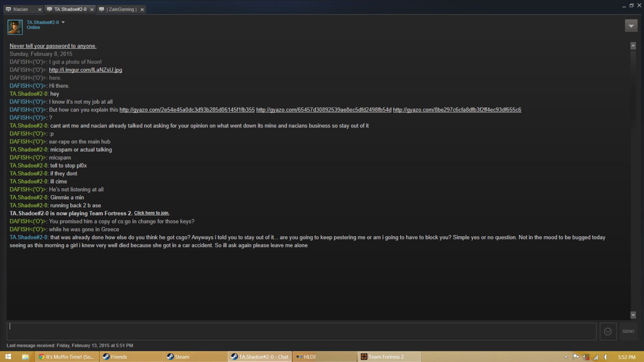Screen dimensions: 644x362
Task: Open the first gyazo.com link starting with 2e54e45
Action: coord(187,110)
